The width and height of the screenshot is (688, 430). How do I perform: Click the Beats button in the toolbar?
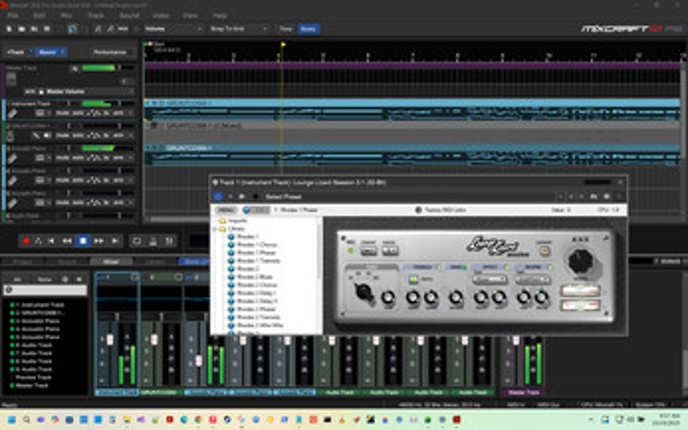[309, 29]
